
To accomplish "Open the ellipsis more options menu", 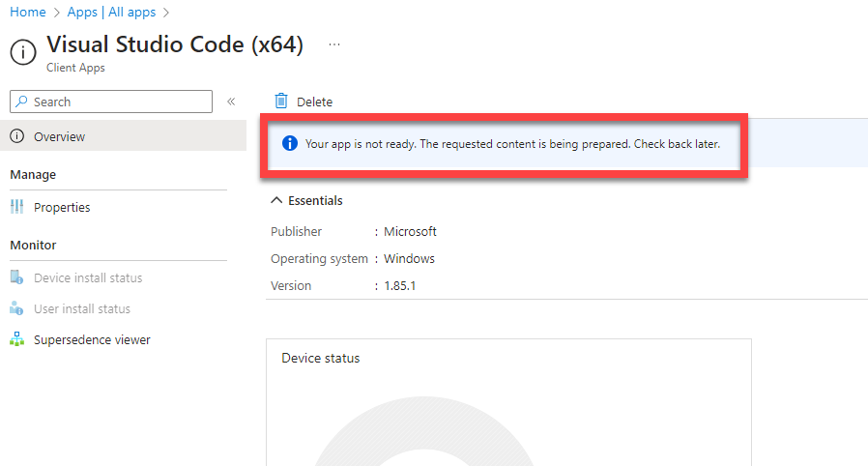I will pyautogui.click(x=334, y=44).
